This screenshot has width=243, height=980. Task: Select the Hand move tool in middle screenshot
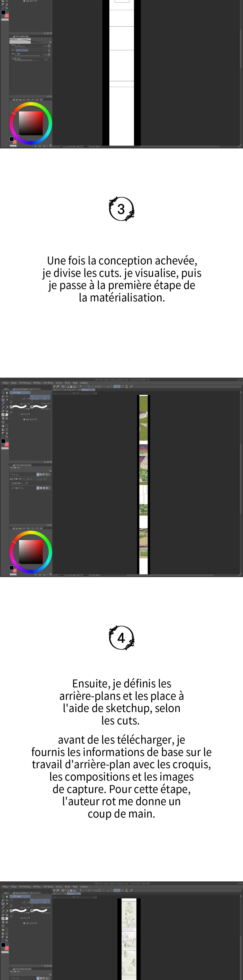point(7,393)
